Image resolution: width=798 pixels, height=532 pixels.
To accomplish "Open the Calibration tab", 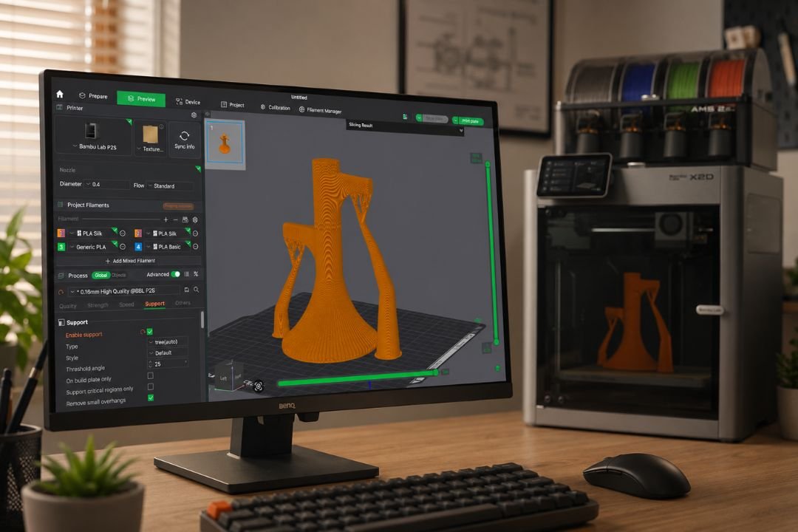I will coord(276,107).
